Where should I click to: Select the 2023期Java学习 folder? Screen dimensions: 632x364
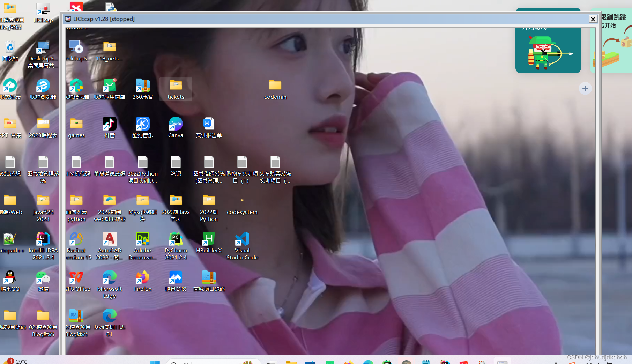pyautogui.click(x=176, y=208)
